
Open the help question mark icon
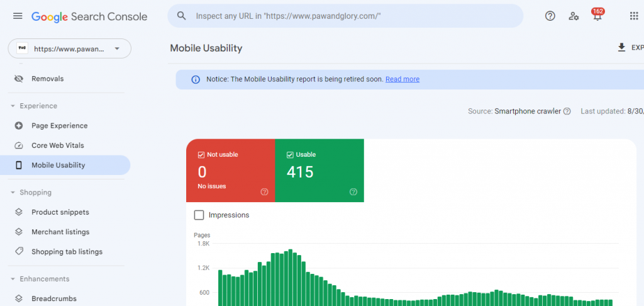(550, 16)
